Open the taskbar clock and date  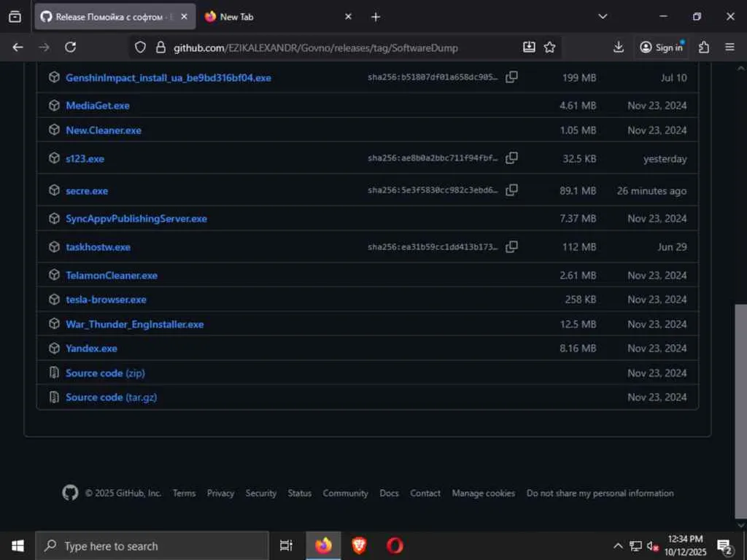(685, 545)
